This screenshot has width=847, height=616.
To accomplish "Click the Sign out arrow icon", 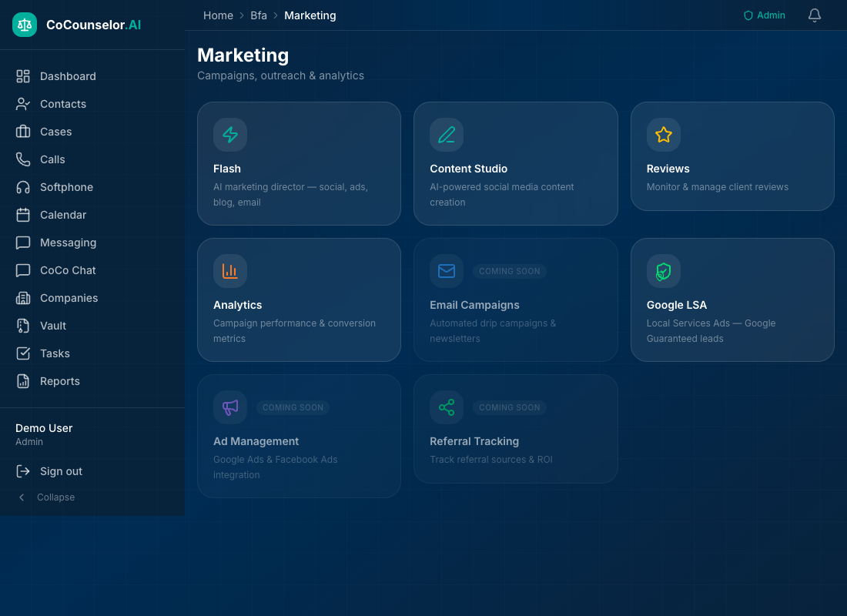I will pos(22,471).
